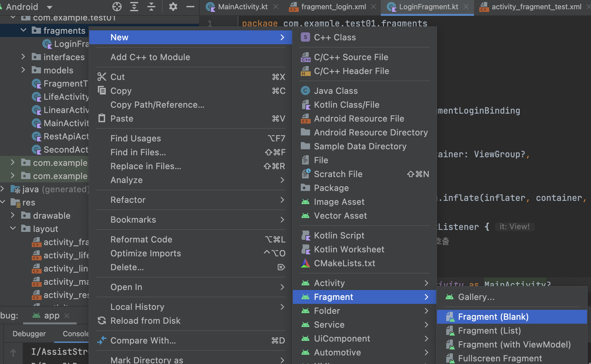Click the Kotlin Worksheet icon

coord(306,249)
